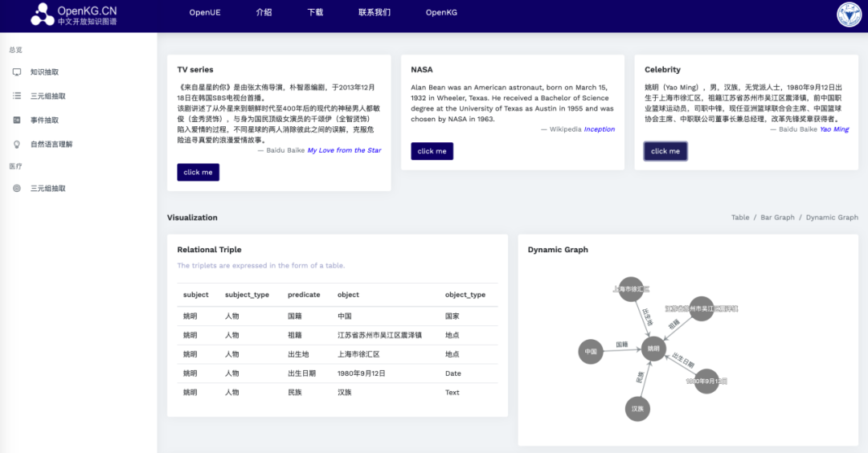Click the 上海市徐汇区 table cell
868x453 pixels.
(358, 354)
